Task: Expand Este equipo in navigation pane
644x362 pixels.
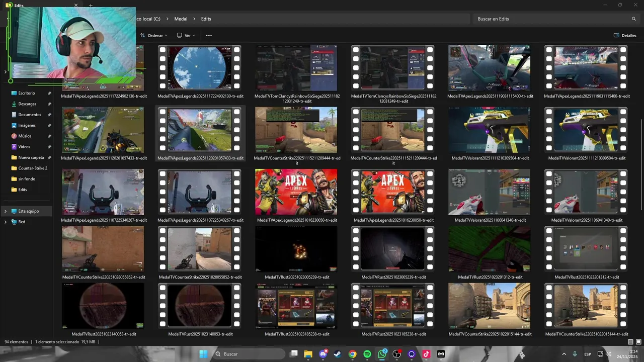Action: pos(6,211)
